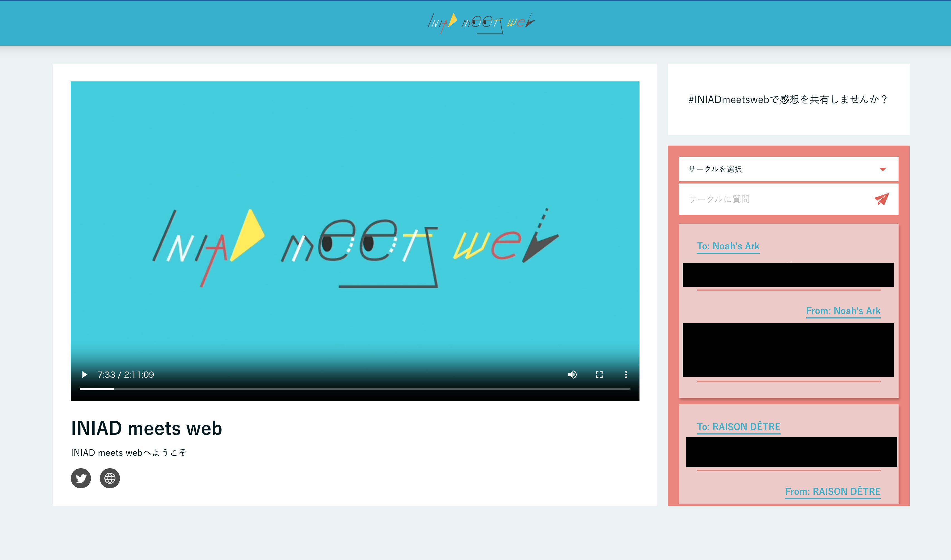Open the From: Noah's Ark link

[x=843, y=311]
